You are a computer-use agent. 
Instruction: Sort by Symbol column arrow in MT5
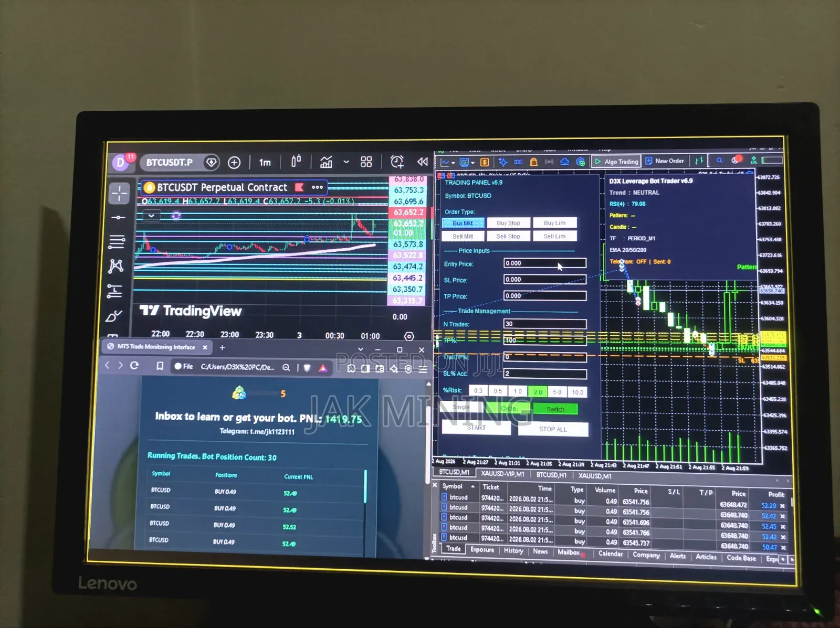pos(472,487)
